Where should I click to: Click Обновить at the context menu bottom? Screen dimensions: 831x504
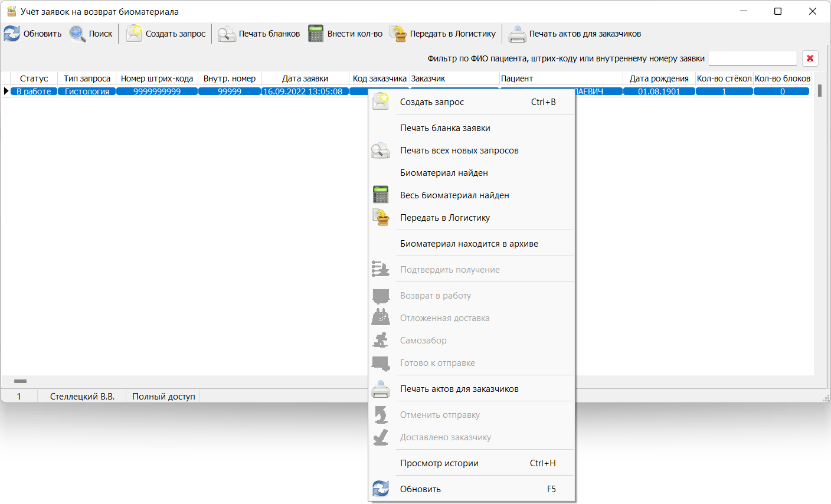click(x=420, y=489)
